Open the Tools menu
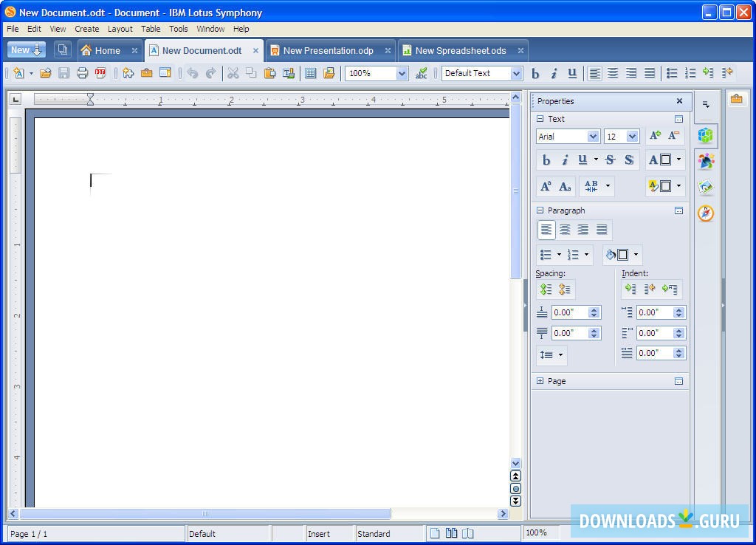756x545 pixels. tap(177, 29)
